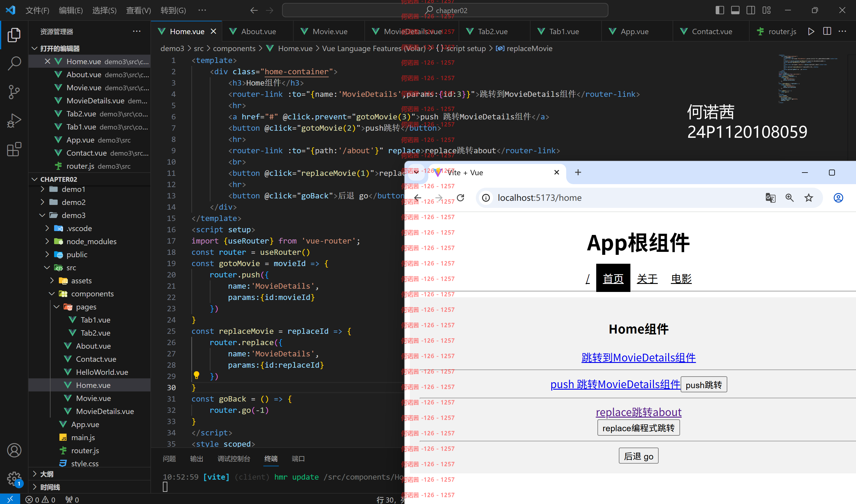Go forward using VS Code navigation arrow

270,10
